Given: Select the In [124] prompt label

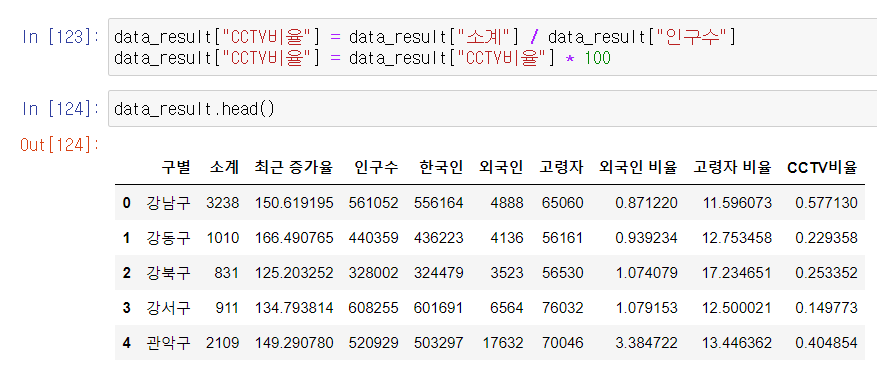Looking at the screenshot, I should click(x=60, y=108).
